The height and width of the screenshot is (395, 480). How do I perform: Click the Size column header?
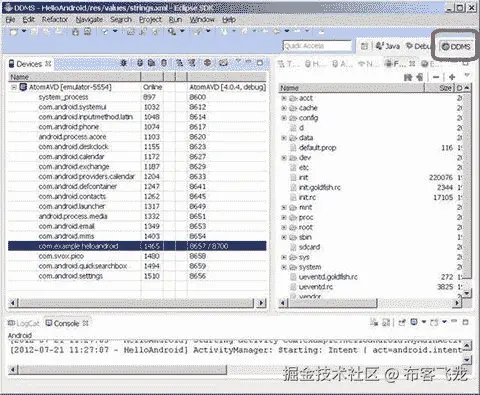click(x=440, y=88)
